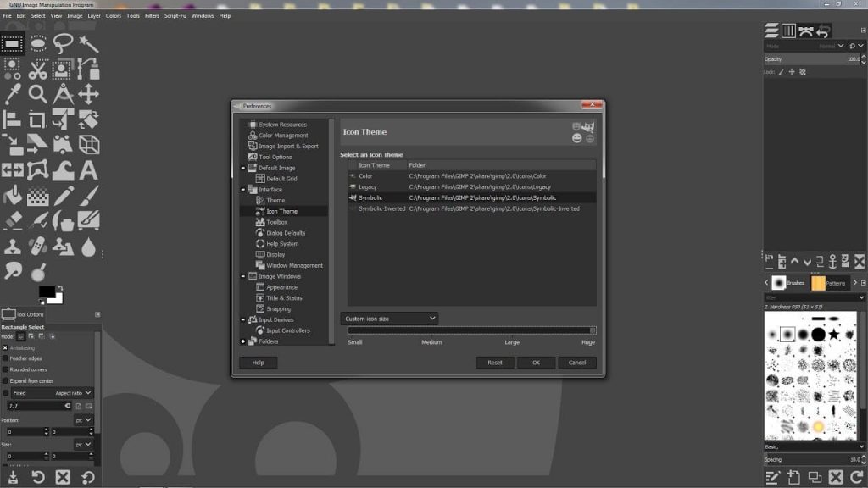
Task: Collapse the Interface tree node
Action: [x=243, y=190]
